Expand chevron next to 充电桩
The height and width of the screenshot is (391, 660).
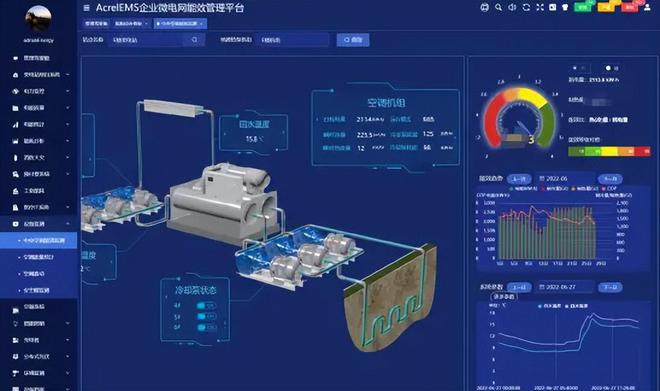(68, 340)
